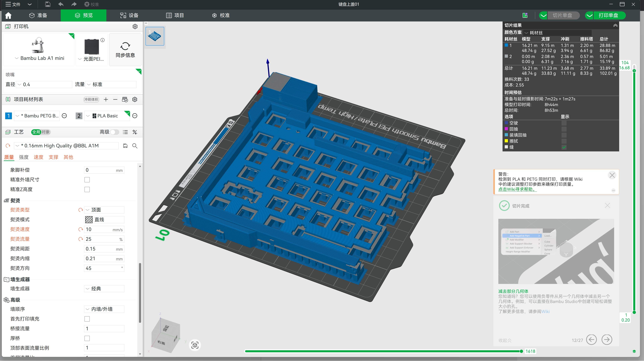
Task: Open the ironing type dropdown
Action: [104, 210]
